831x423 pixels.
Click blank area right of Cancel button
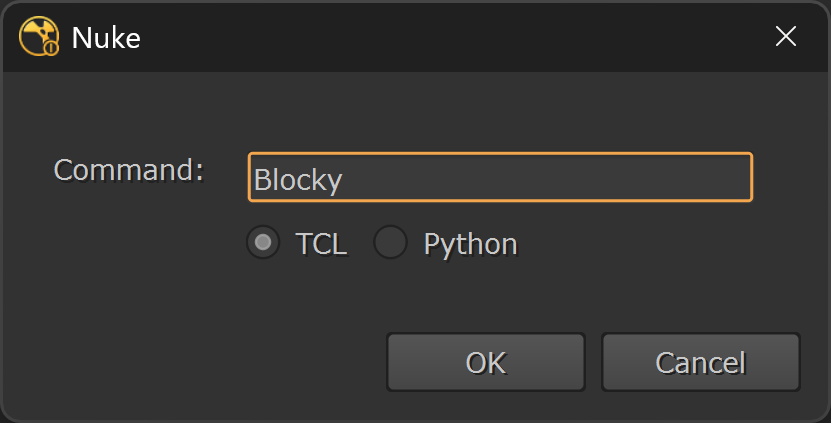pyautogui.click(x=814, y=361)
